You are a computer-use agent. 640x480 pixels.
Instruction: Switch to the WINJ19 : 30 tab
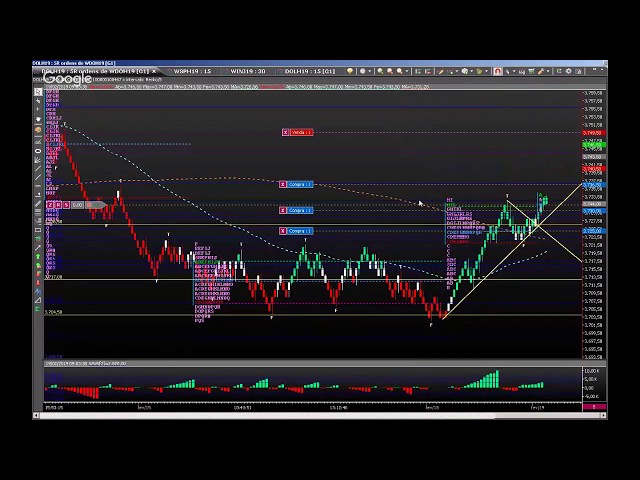coord(247,71)
